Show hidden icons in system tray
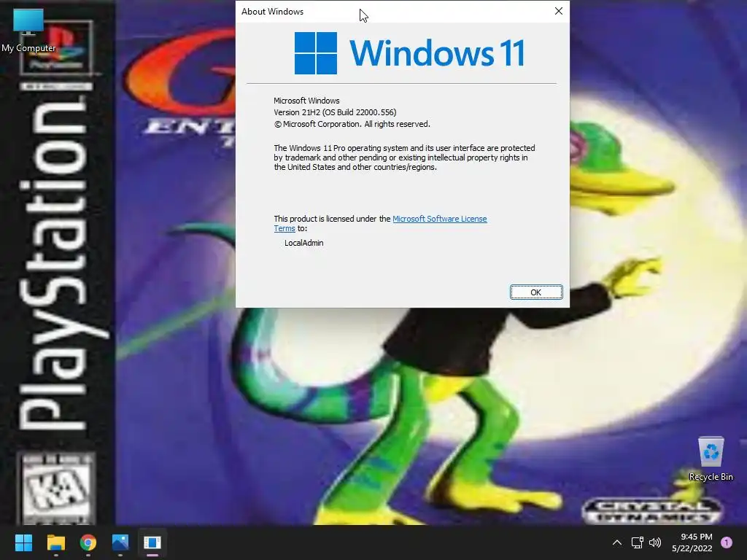 click(x=617, y=542)
